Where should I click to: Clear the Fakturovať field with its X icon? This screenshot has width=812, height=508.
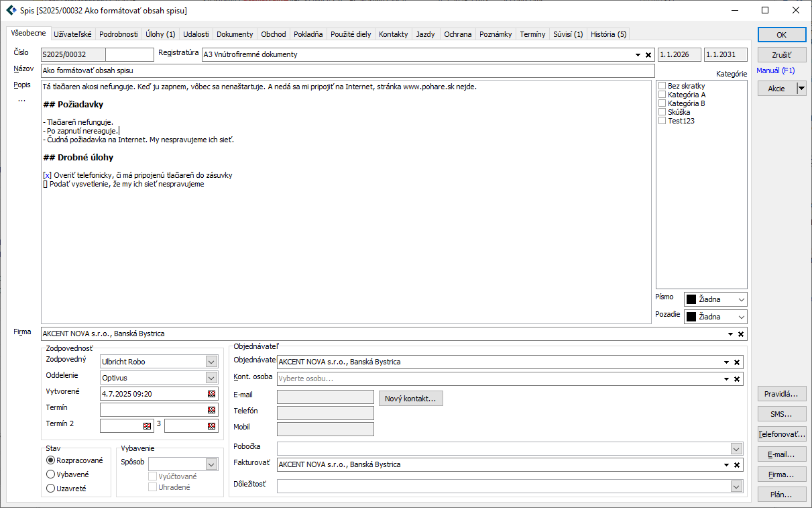tap(736, 465)
